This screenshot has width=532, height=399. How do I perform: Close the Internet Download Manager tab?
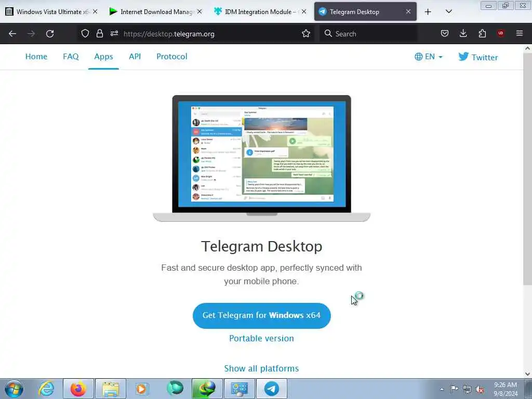pos(199,11)
